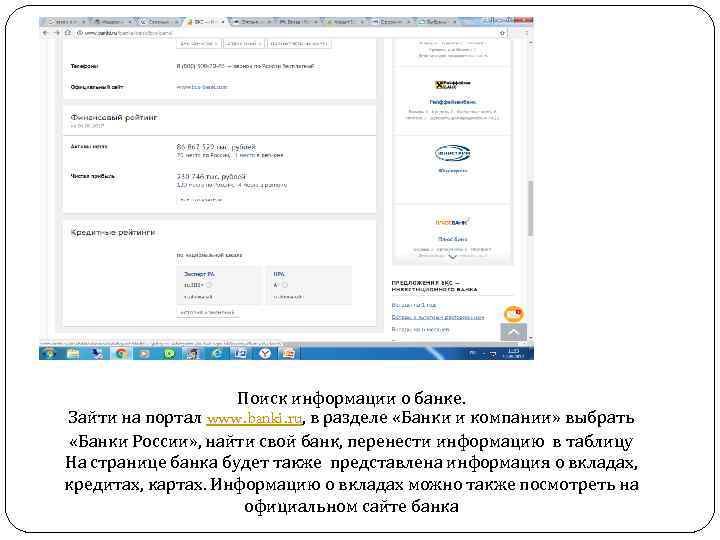720x540 pixels.
Task: Click the orange chat bubble icon
Action: (513, 314)
